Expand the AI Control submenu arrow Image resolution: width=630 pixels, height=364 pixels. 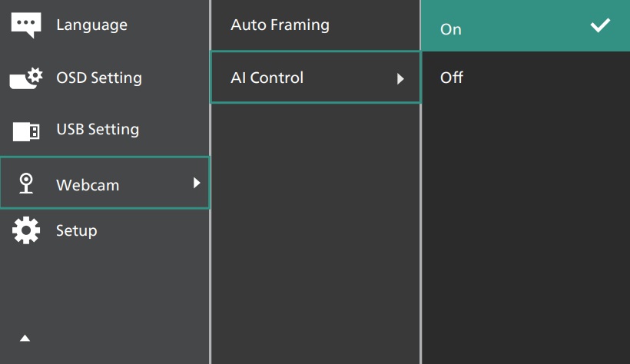pos(400,78)
